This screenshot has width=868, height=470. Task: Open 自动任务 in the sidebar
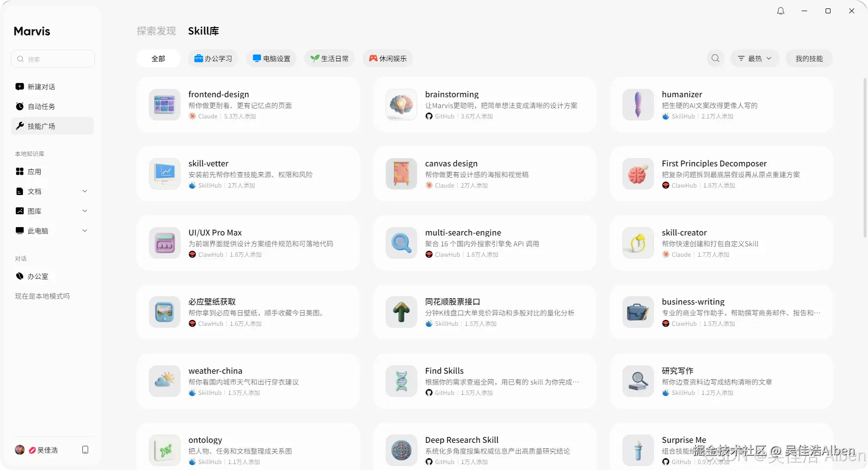[x=52, y=106]
